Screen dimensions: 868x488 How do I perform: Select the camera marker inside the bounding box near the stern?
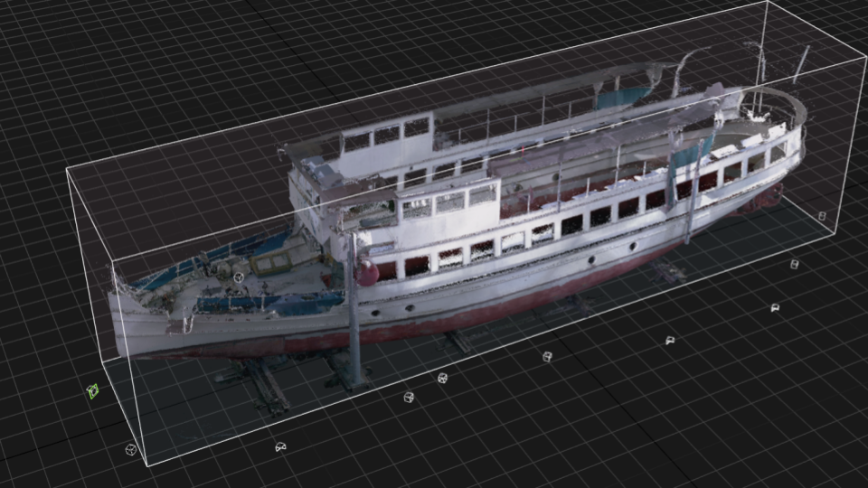822,216
